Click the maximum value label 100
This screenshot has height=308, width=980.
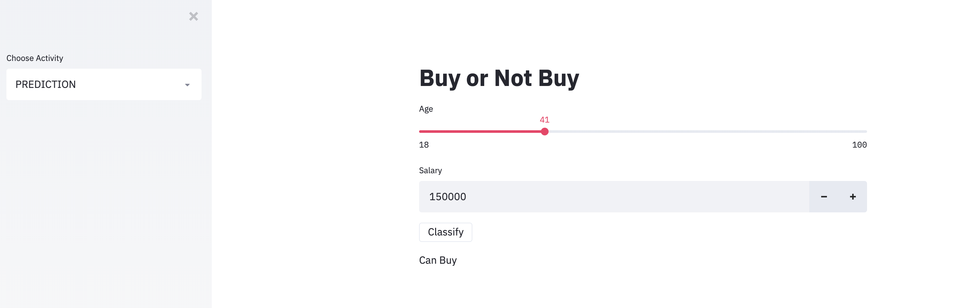click(x=859, y=145)
